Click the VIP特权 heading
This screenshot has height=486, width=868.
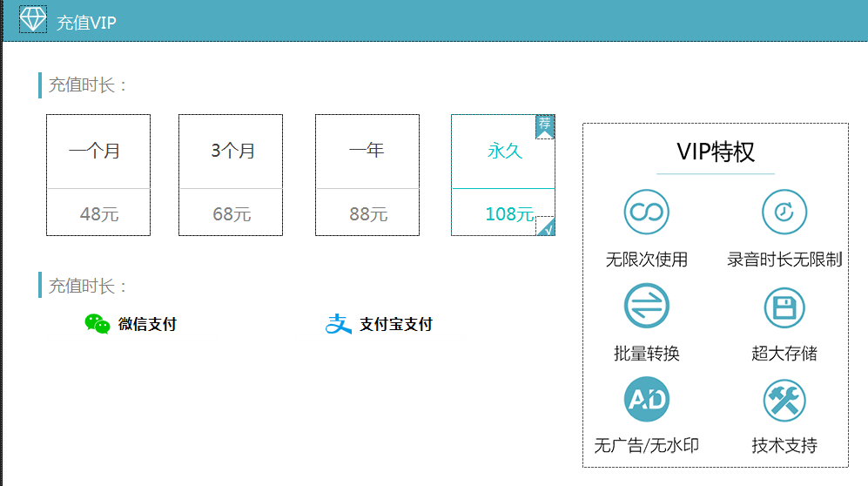pyautogui.click(x=716, y=152)
